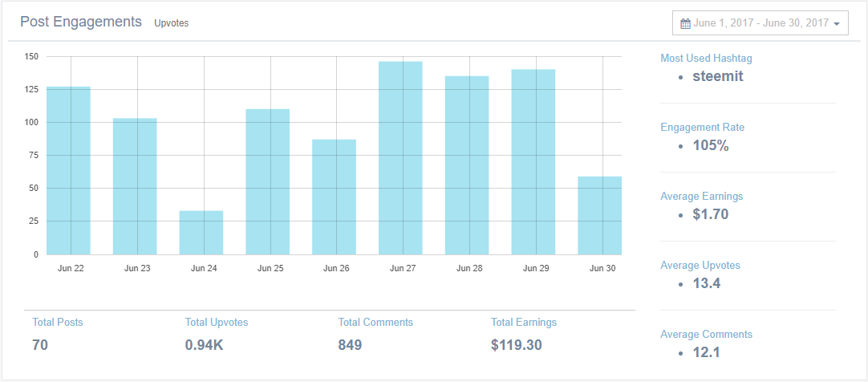This screenshot has height=382, width=868.
Task: Click the Jun 22 bar
Action: (68, 170)
